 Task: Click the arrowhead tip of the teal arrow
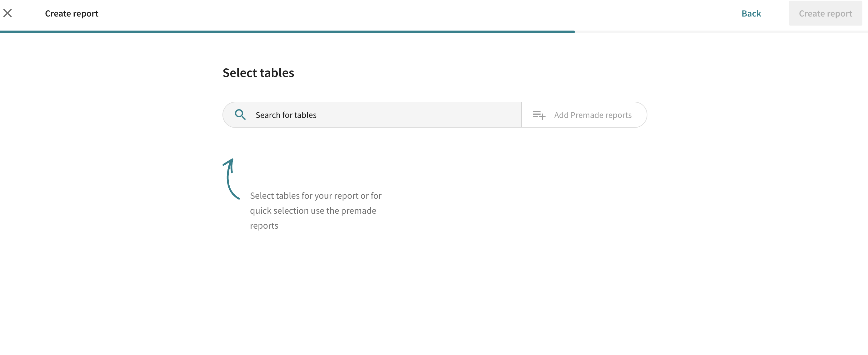coord(231,161)
